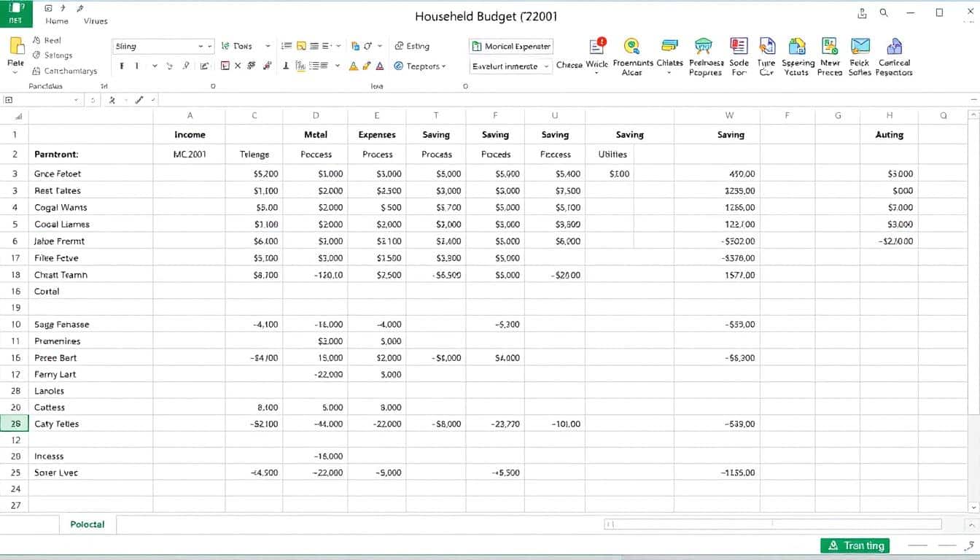Click the Sode For icon
This screenshot has width=980, height=560.
(x=739, y=46)
